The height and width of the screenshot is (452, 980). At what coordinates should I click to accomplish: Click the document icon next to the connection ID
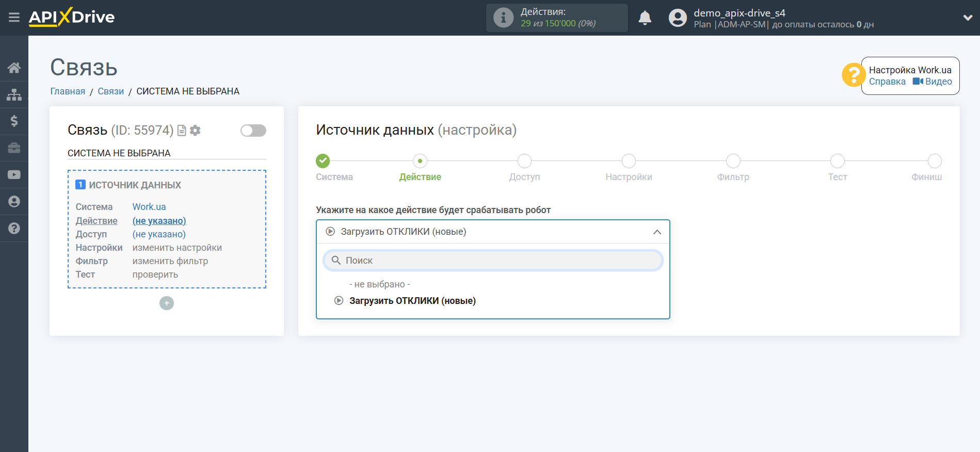pos(182,131)
